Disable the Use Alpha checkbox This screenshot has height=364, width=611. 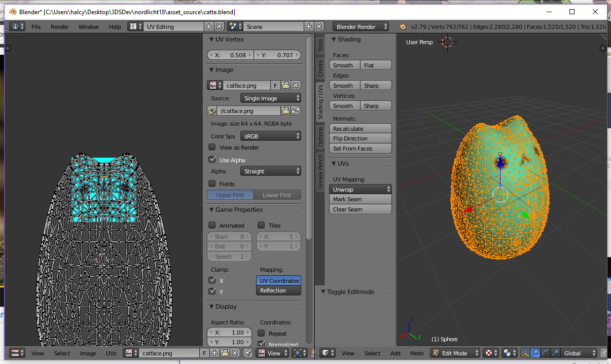pyautogui.click(x=212, y=160)
